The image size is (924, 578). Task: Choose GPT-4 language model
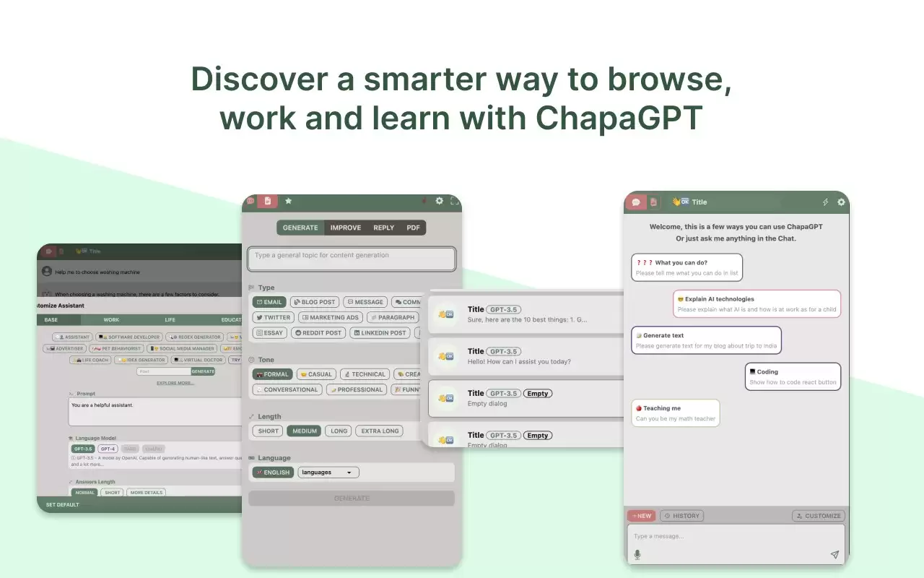point(108,449)
